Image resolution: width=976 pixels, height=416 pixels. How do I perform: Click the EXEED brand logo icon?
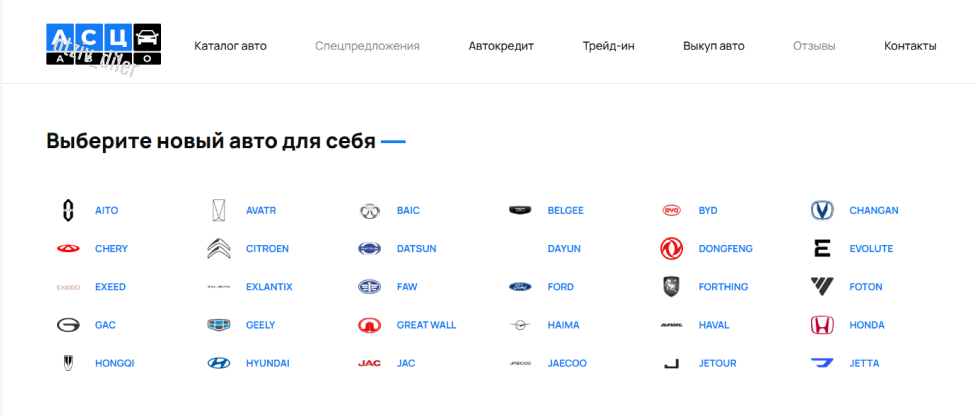pos(68,287)
